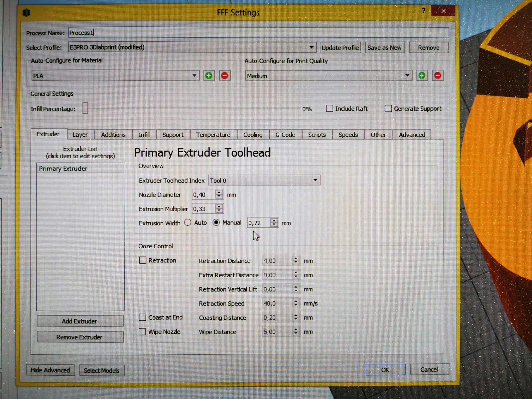The height and width of the screenshot is (399, 532).
Task: Click the help question mark in title bar
Action: pos(424,10)
